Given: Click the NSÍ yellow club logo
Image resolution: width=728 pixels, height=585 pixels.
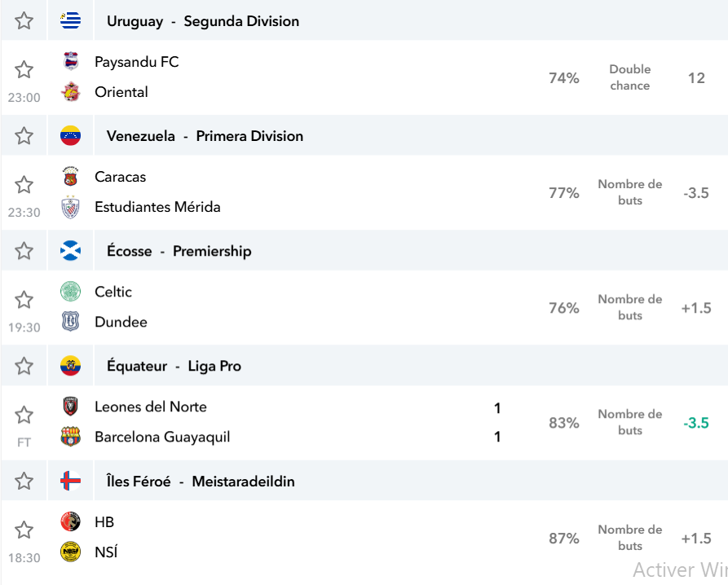Looking at the screenshot, I should (x=71, y=552).
